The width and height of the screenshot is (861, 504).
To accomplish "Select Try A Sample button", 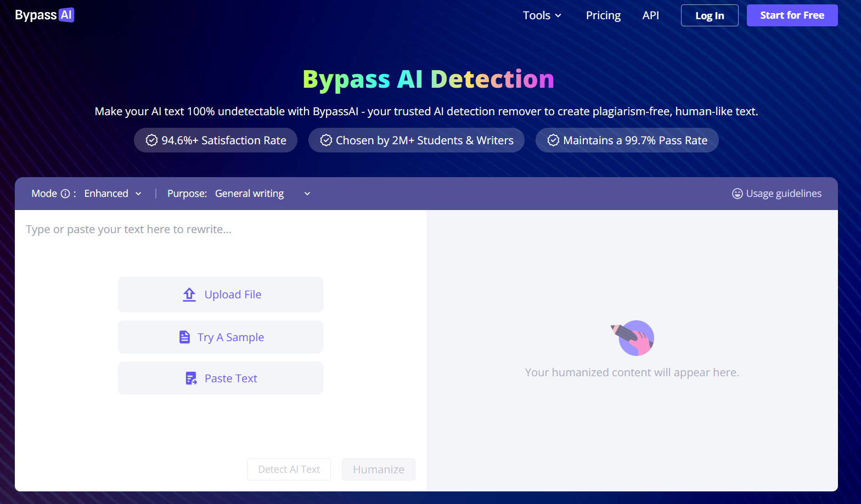I will [221, 337].
